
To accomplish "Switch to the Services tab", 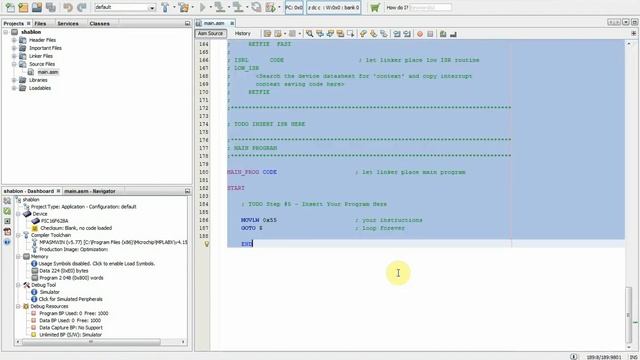I will click(x=68, y=24).
